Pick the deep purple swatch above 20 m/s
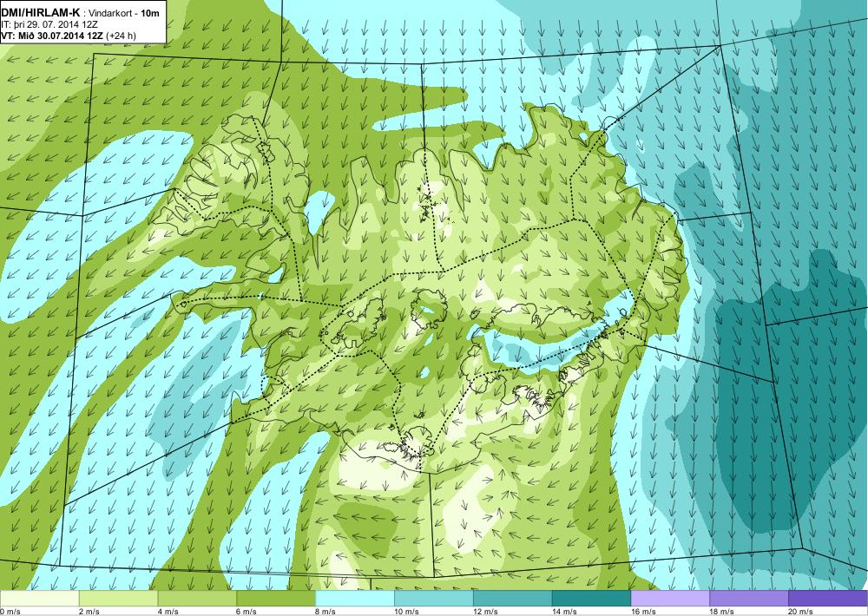This screenshot has height=616, width=868. [827, 599]
